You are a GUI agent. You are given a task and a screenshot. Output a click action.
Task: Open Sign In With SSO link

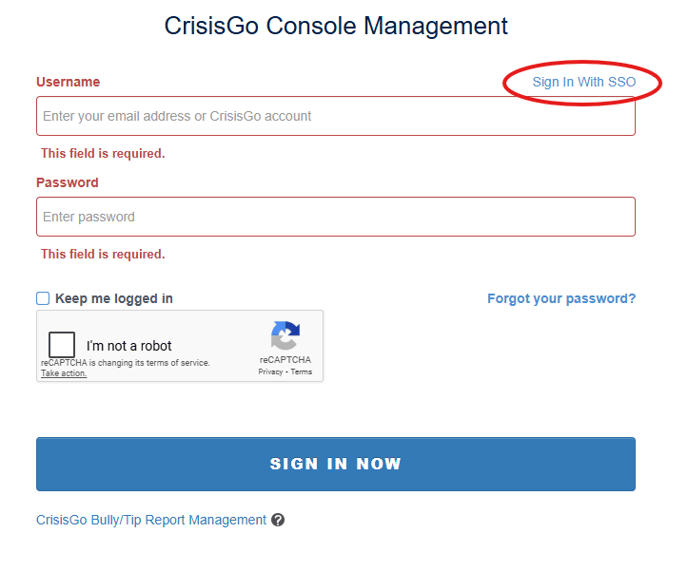(x=584, y=82)
